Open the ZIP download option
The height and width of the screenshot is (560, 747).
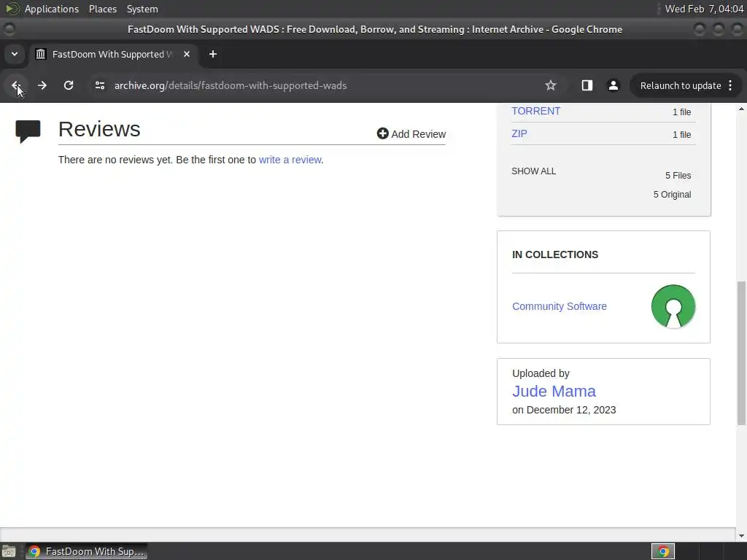point(519,134)
